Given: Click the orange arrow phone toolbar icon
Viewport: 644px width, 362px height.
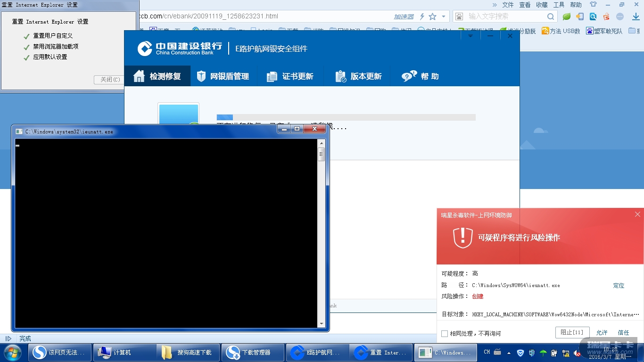Looking at the screenshot, I should [580, 16].
